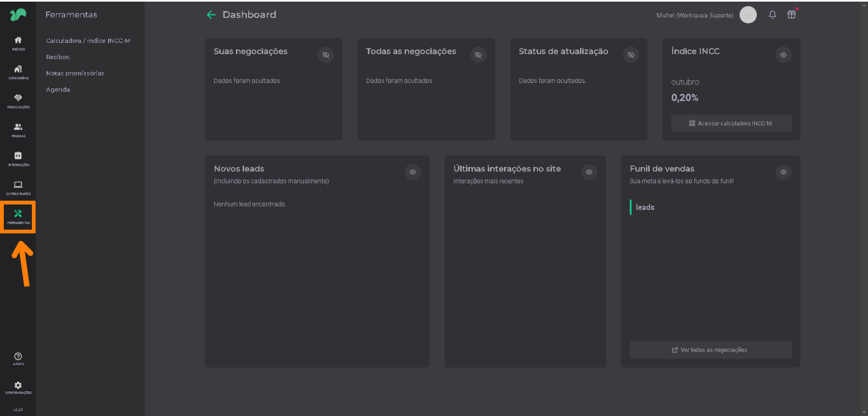Open the Integrações sidebar section
868x416 pixels.
point(18,158)
